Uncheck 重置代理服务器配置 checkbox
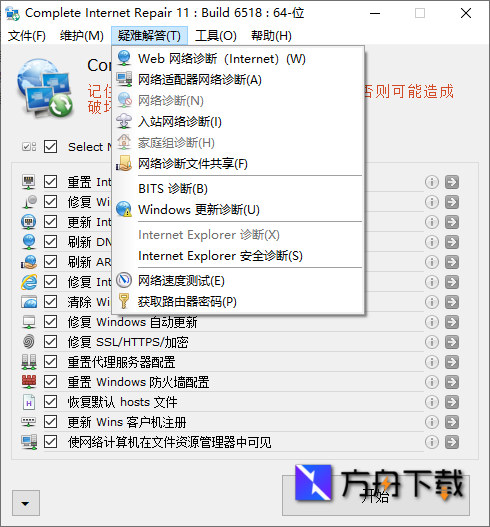Screen dimensions: 490x527 [50, 362]
